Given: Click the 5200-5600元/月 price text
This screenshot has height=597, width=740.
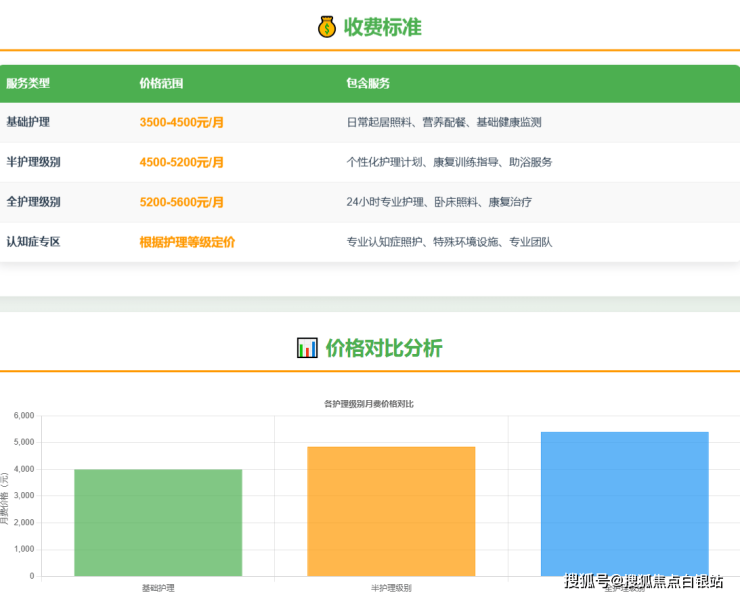Looking at the screenshot, I should click(x=182, y=202).
